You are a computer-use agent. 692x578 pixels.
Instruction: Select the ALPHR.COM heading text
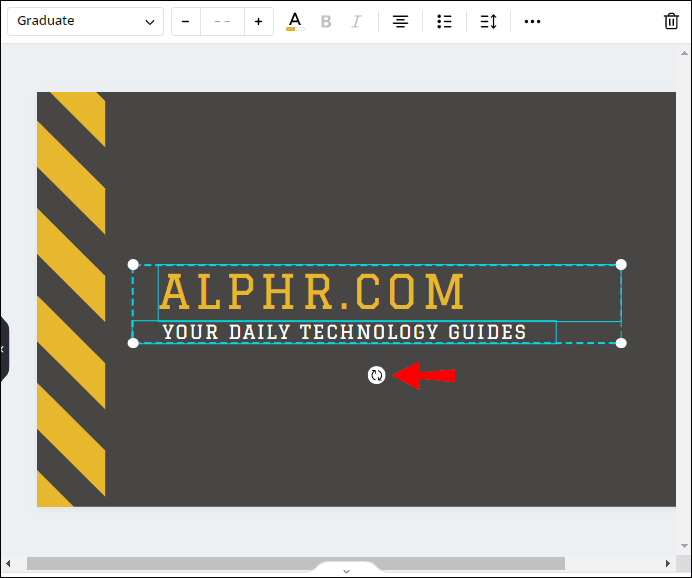coord(313,292)
